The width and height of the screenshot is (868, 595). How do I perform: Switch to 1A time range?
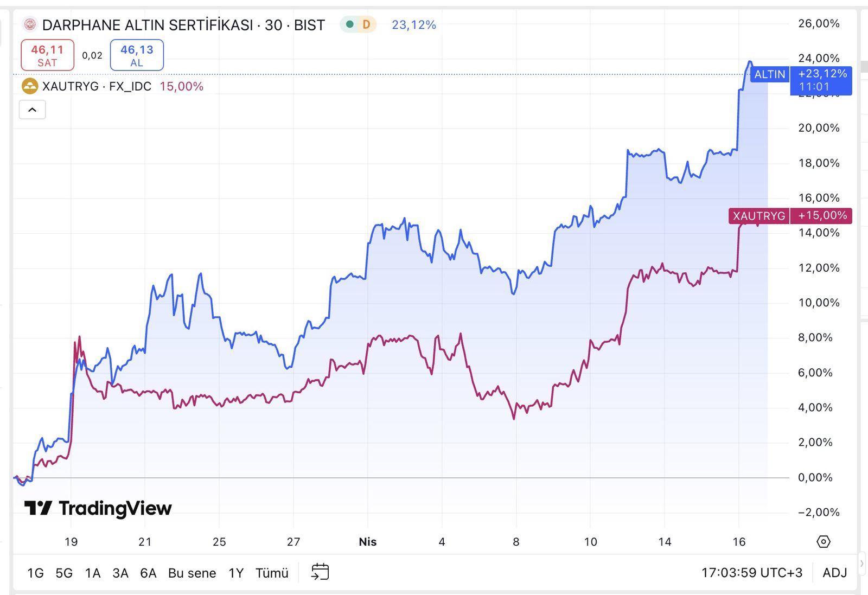tap(93, 573)
